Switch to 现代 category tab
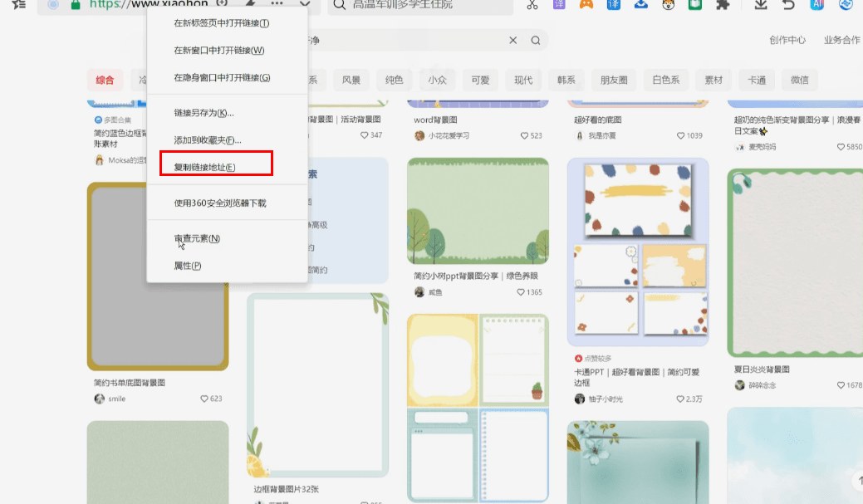Image resolution: width=863 pixels, height=504 pixels. (x=522, y=81)
